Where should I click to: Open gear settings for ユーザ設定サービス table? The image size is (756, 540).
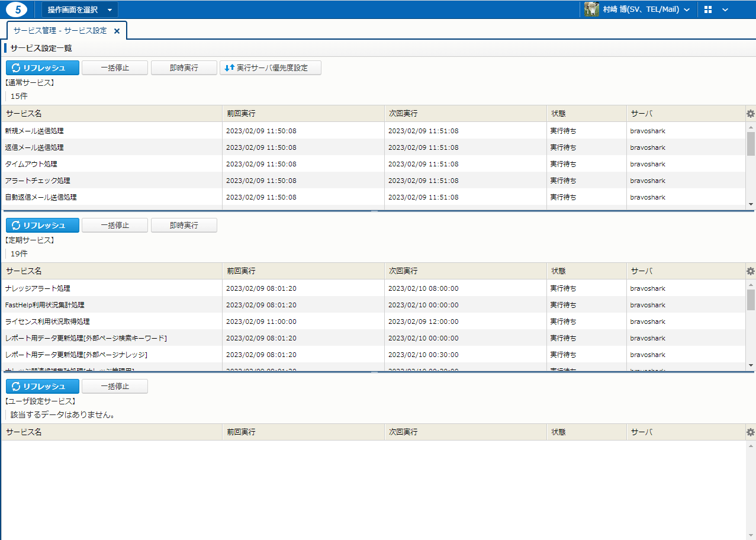coord(751,432)
